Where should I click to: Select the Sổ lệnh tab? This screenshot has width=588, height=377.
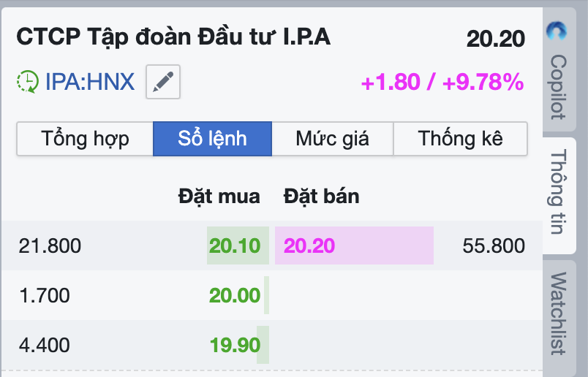(x=212, y=139)
